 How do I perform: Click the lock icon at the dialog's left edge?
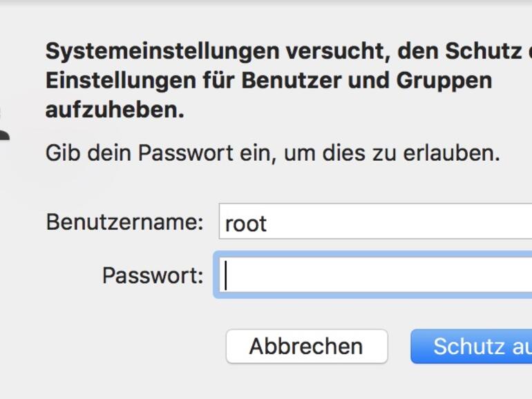4,128
